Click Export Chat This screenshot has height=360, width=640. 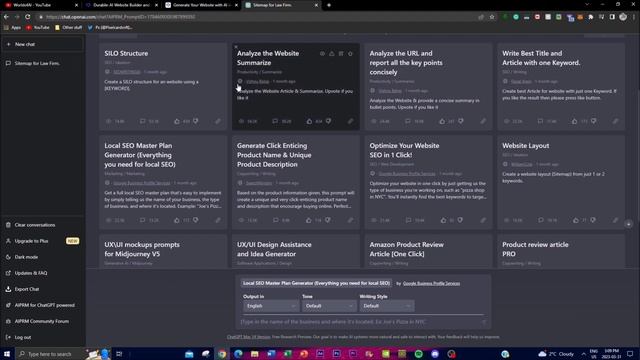tap(42, 289)
